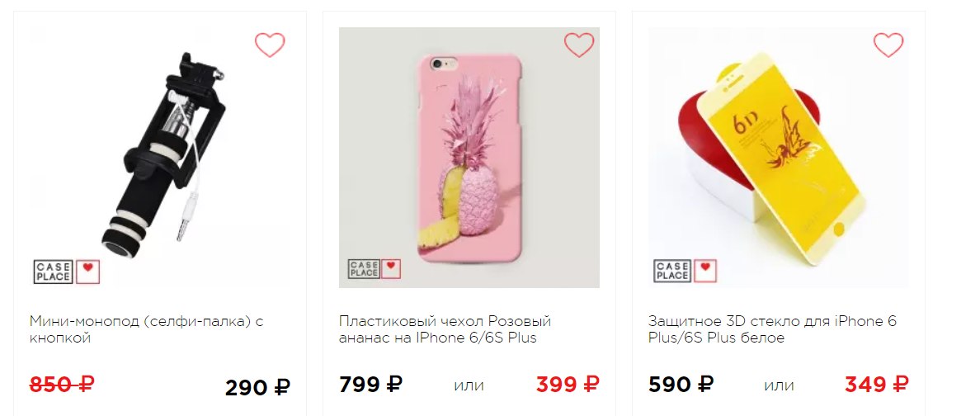Open 'Мини-монопод (селфи-палка) с кнопкой' product link

(x=146, y=329)
